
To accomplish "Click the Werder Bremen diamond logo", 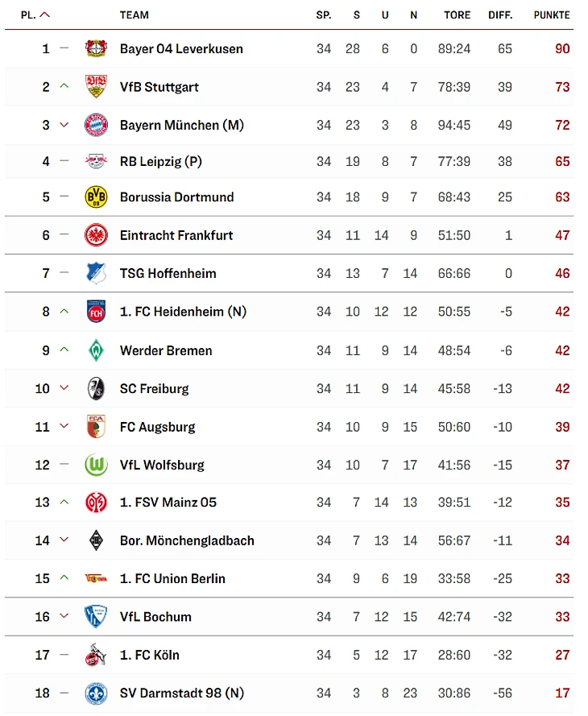I will tap(96, 350).
